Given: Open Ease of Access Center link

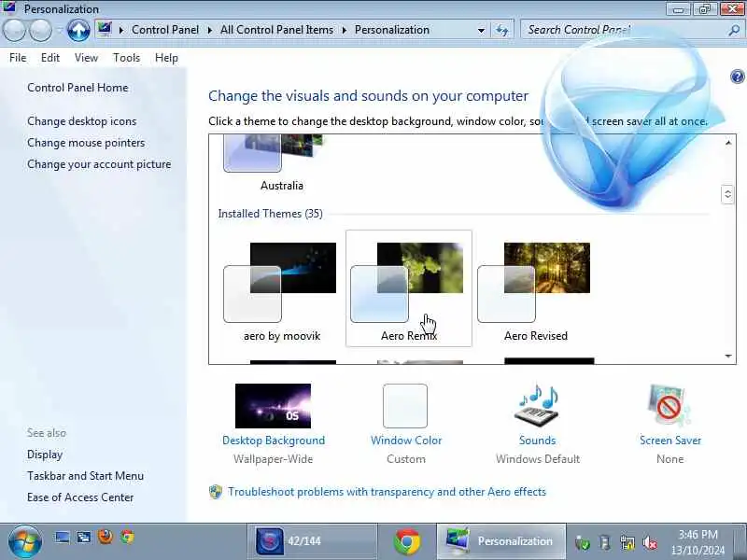Looking at the screenshot, I should (80, 497).
